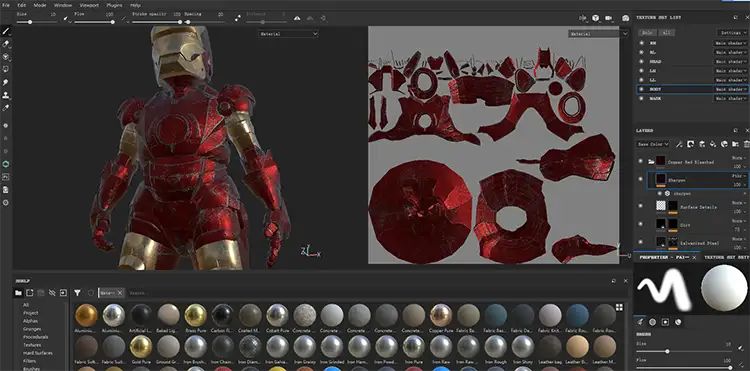Select the Hard Surfaces category in Shelf

tap(38, 353)
